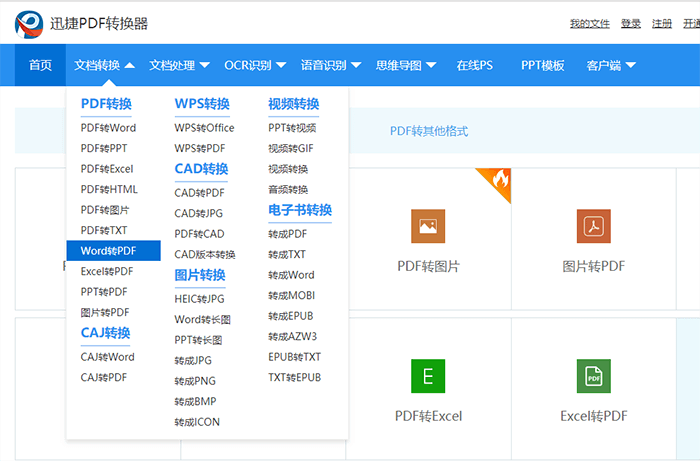700x461 pixels.
Task: Go to the 首页 tab
Action: click(x=40, y=65)
